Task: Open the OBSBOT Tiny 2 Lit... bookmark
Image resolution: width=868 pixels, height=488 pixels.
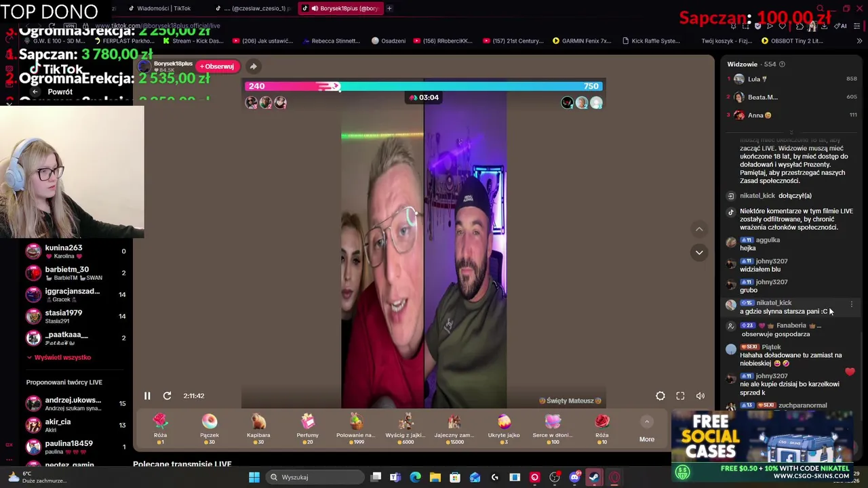Action: 792,41
